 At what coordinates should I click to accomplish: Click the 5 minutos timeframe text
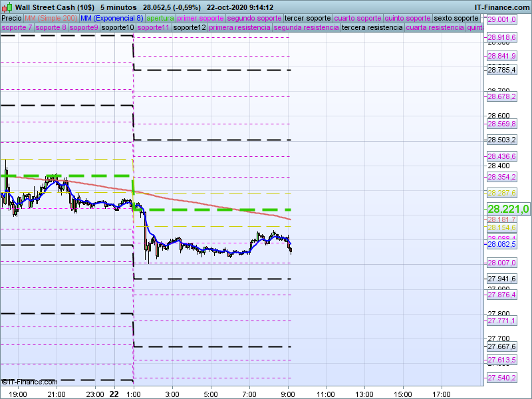pyautogui.click(x=119, y=7)
